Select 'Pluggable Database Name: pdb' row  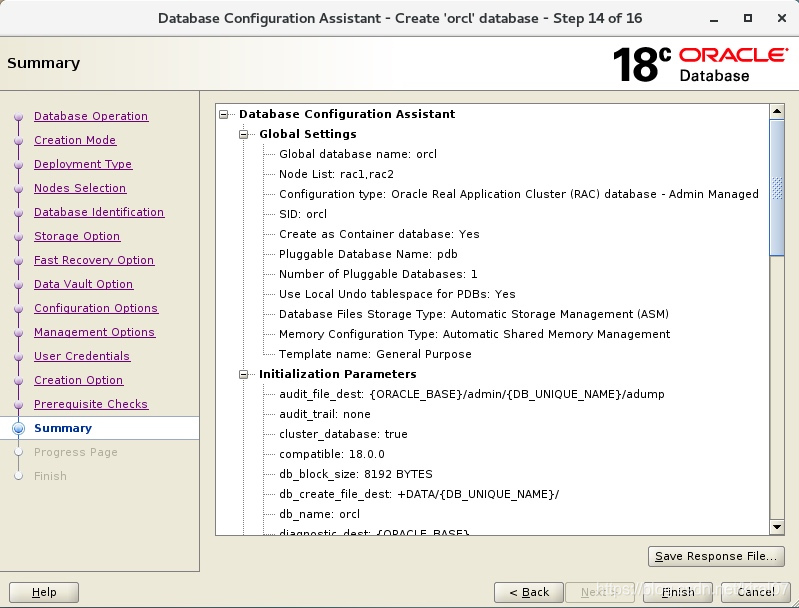[368, 254]
